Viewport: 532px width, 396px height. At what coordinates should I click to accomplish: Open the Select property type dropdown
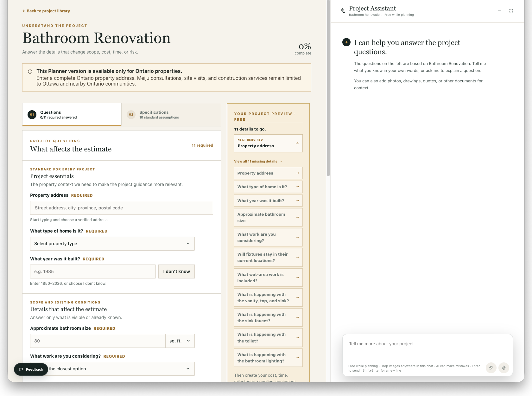(112, 244)
